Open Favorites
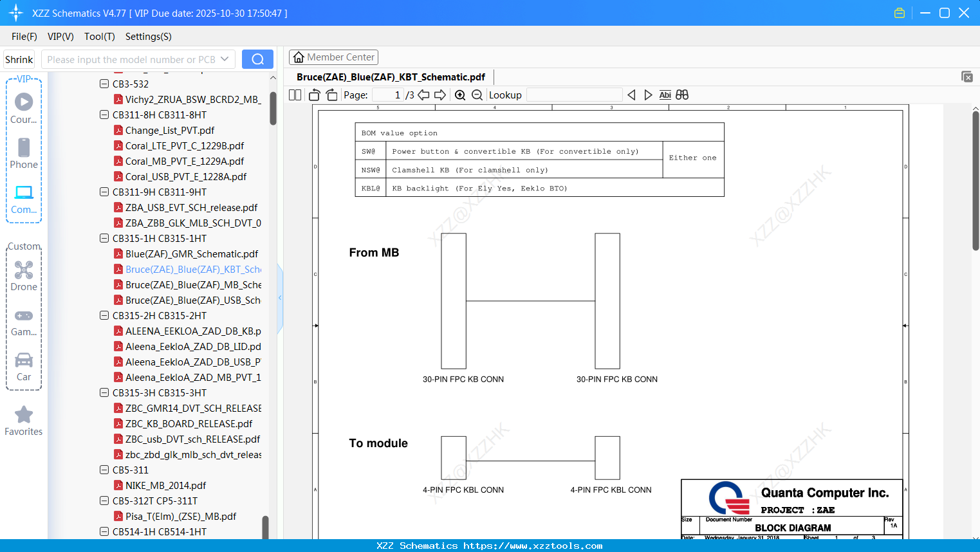980x552 pixels. (x=24, y=421)
